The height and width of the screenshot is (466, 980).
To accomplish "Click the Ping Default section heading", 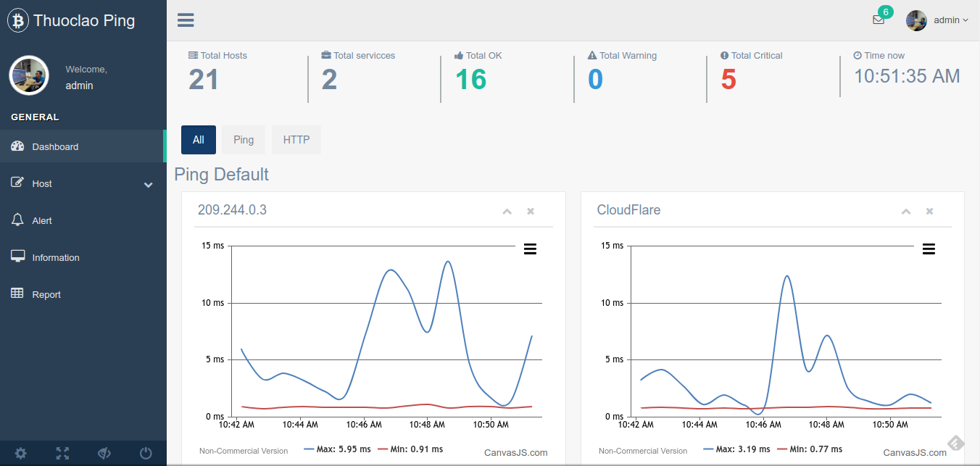I will coord(222,174).
